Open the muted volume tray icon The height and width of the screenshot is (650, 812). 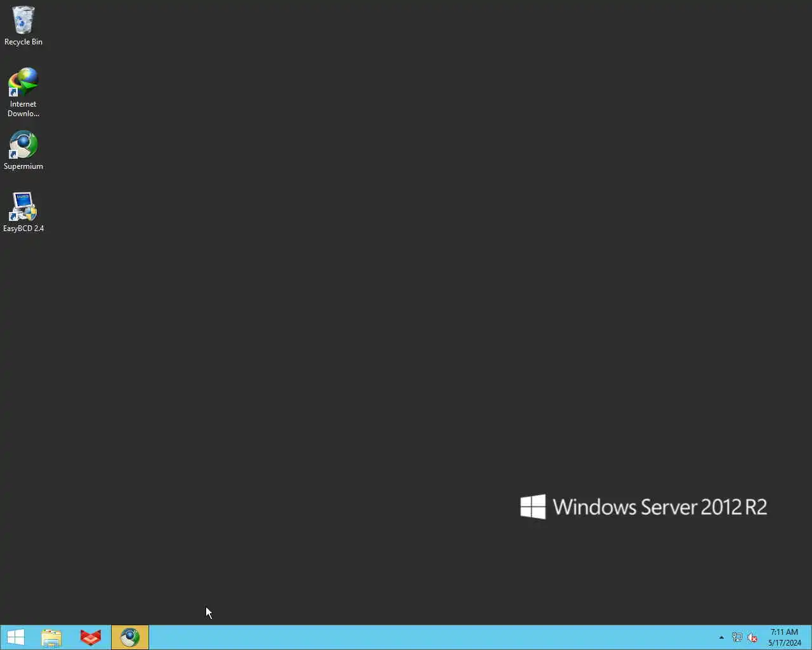click(752, 637)
